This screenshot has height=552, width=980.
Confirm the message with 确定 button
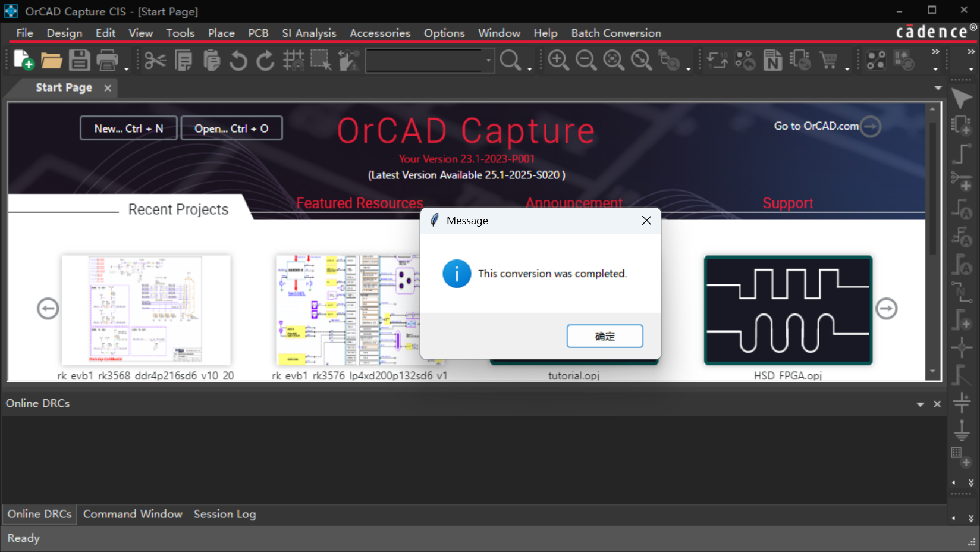(605, 336)
